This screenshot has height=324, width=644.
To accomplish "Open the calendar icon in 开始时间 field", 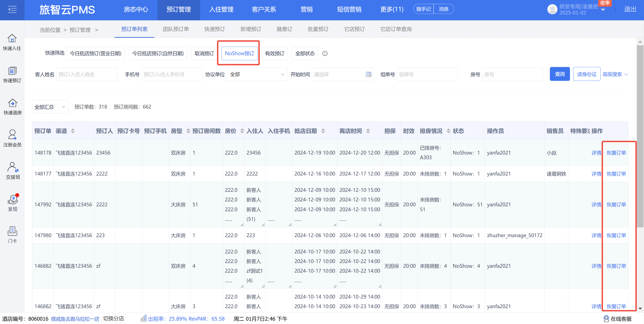I will 368,74.
